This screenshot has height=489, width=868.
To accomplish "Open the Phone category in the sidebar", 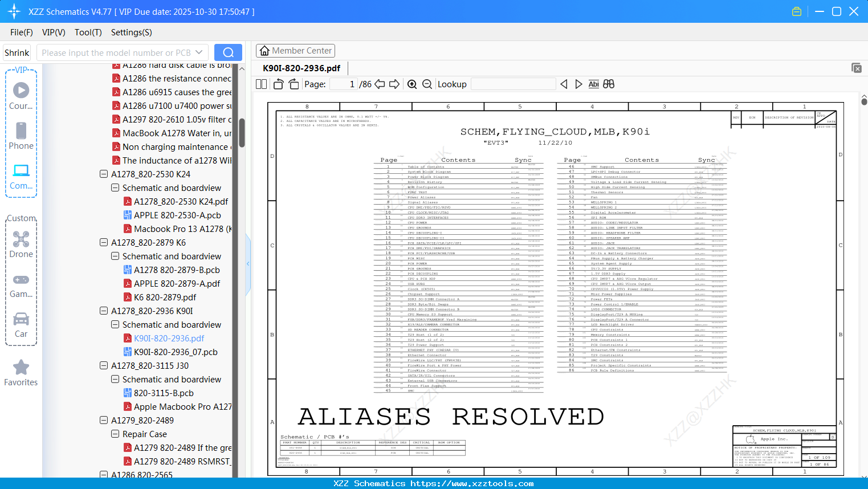I will (21, 136).
